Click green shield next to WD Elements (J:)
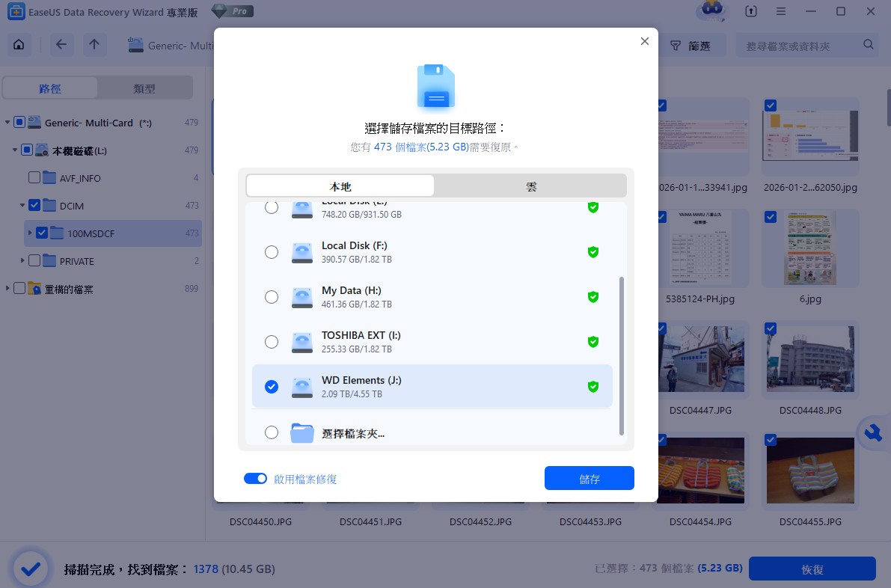 coord(593,386)
